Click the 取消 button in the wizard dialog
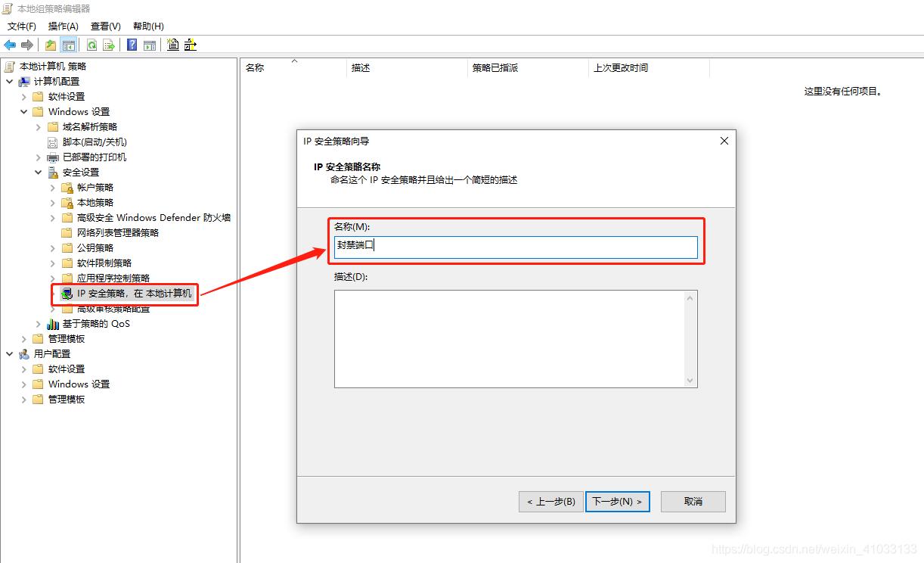The width and height of the screenshot is (924, 563). (x=692, y=501)
